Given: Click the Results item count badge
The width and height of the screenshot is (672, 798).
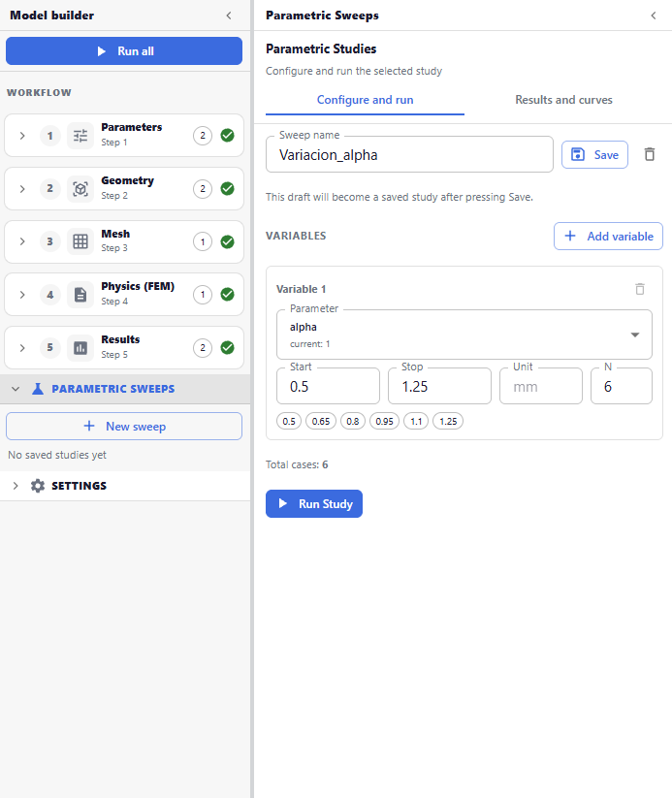Looking at the screenshot, I should click(x=203, y=347).
